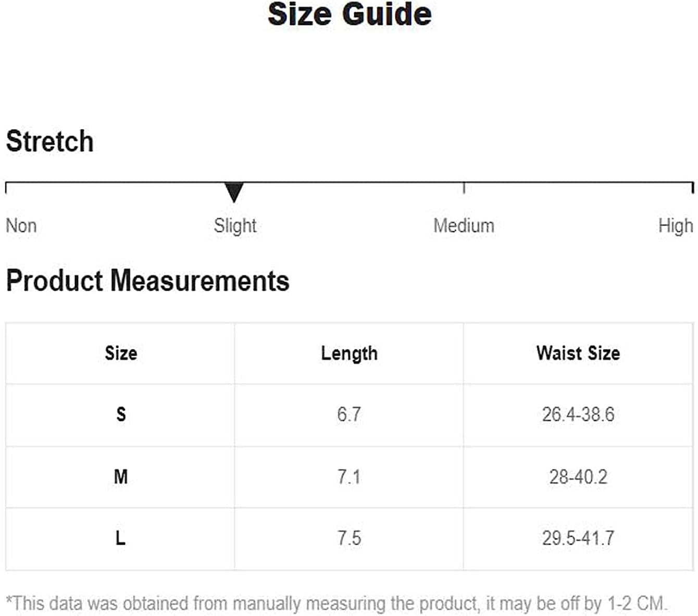Image resolution: width=698 pixels, height=616 pixels.
Task: Select the Slight stretch label
Action: click(235, 226)
